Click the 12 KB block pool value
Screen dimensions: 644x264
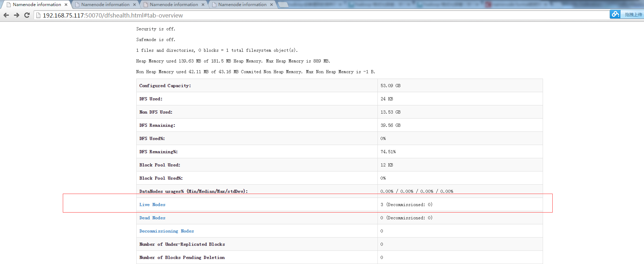pos(387,165)
